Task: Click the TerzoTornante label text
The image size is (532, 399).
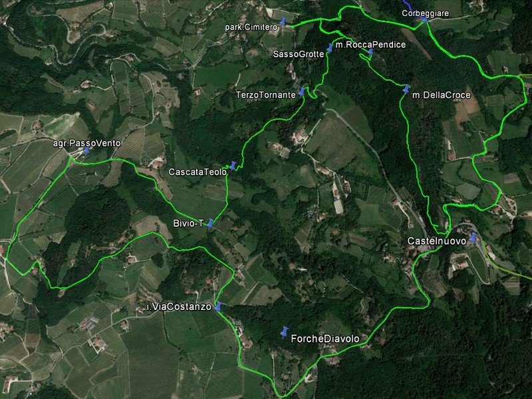Action: click(x=265, y=94)
